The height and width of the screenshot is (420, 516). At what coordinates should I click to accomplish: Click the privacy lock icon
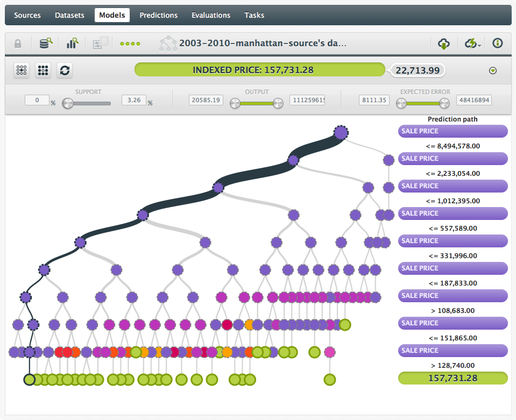click(18, 44)
